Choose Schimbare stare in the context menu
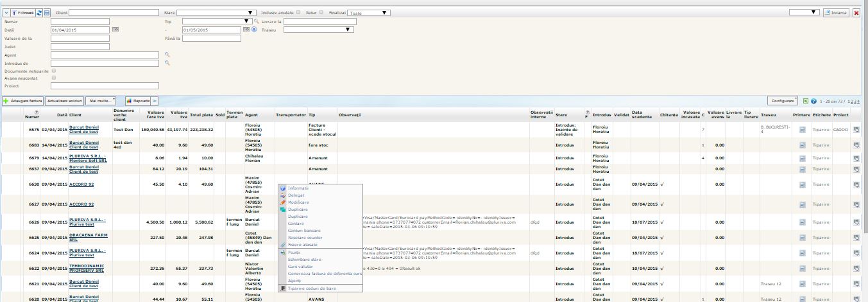 [x=304, y=259]
